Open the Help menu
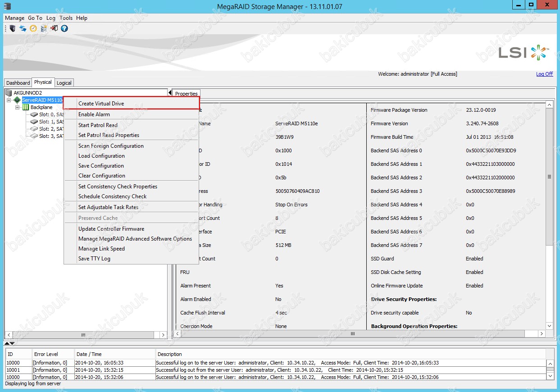560x392 pixels. tap(82, 18)
